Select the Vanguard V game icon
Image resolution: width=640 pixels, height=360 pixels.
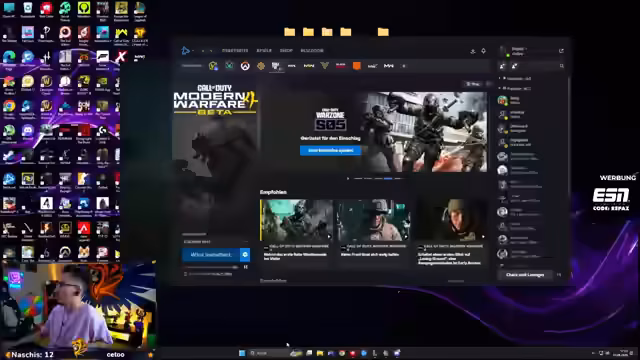click(x=324, y=66)
